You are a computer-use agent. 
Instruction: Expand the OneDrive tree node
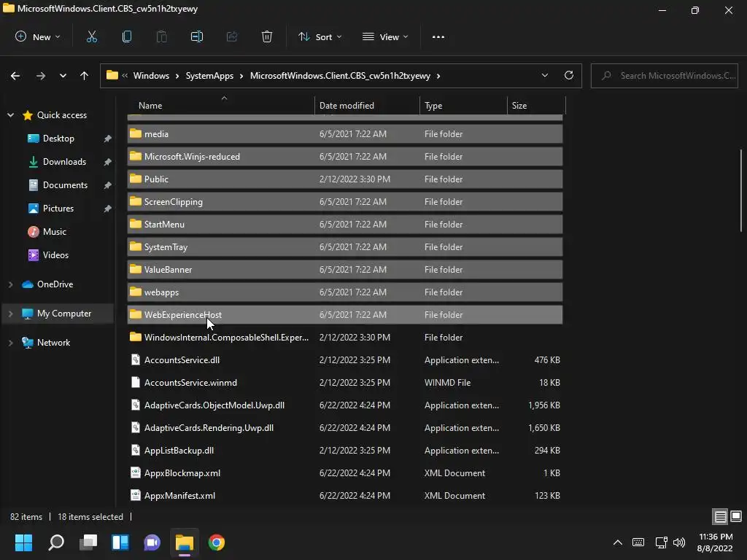(x=10, y=284)
